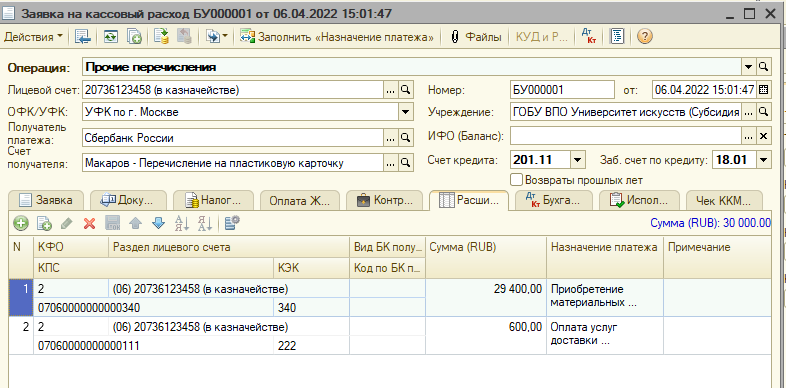The image size is (786, 388).
Task: Click the КПС cell 07060000000000340
Action: [153, 308]
